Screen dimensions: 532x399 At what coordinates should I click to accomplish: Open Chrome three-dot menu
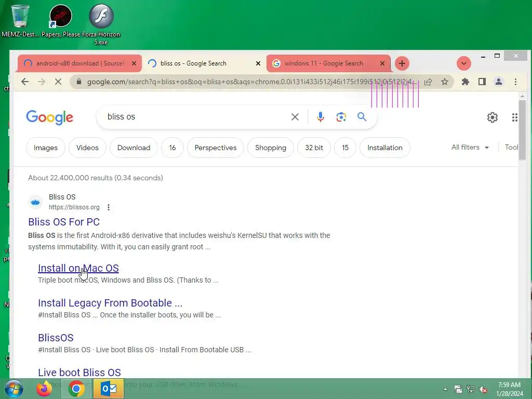pyautogui.click(x=515, y=82)
